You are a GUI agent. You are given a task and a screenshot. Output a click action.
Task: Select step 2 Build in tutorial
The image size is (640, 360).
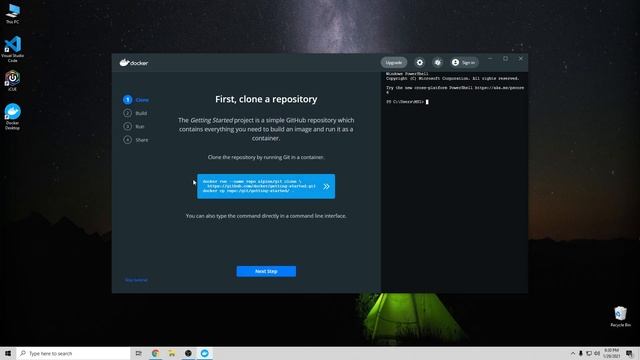(135, 113)
